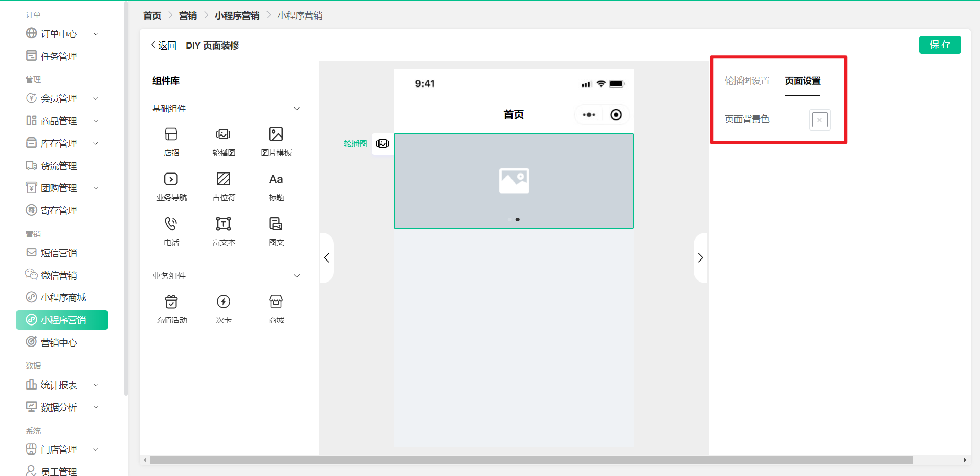Add the 富文本 rich text component
Viewport: 980px width, 476px height.
[x=224, y=231]
